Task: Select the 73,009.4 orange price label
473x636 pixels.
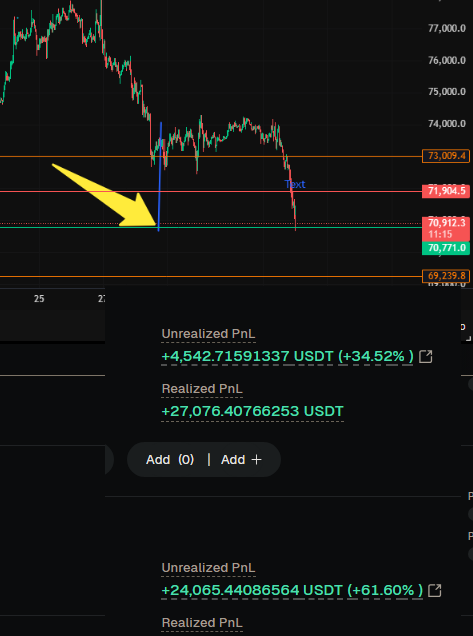Action: [446, 156]
